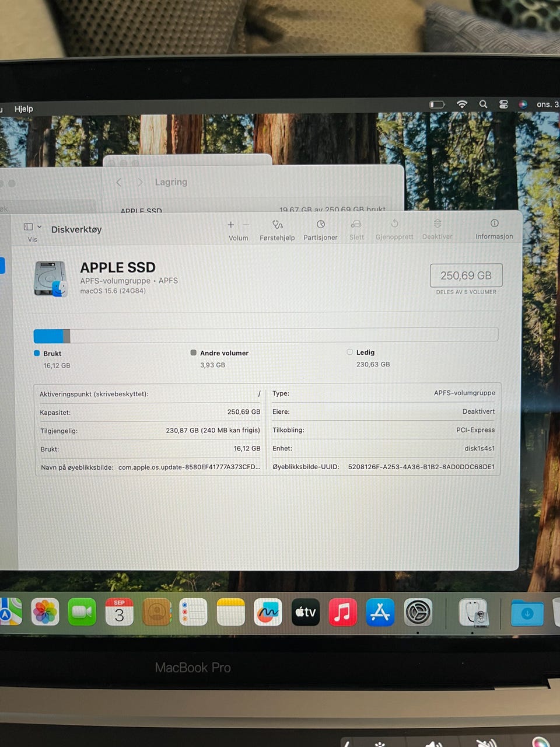Click the Kapasitet value 250,69 GB

pos(244,412)
